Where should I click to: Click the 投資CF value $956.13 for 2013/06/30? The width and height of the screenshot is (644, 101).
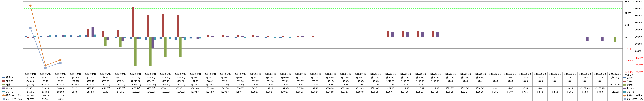pyautogui.click(x=165, y=81)
